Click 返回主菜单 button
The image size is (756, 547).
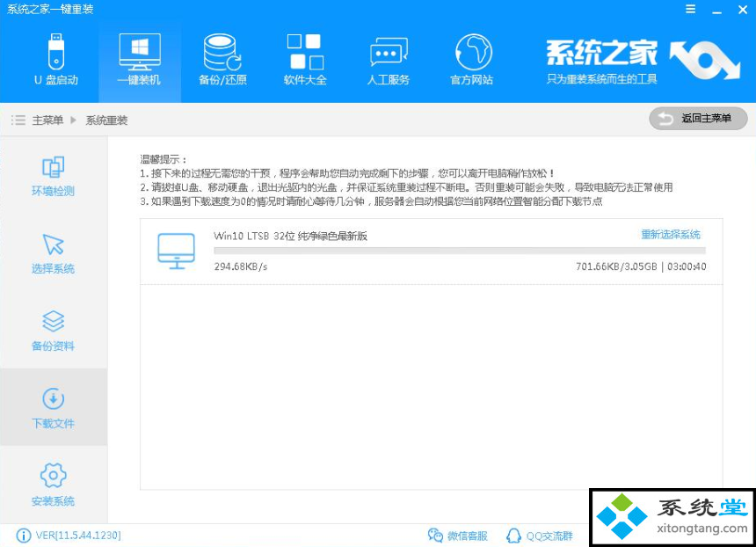[x=698, y=118]
